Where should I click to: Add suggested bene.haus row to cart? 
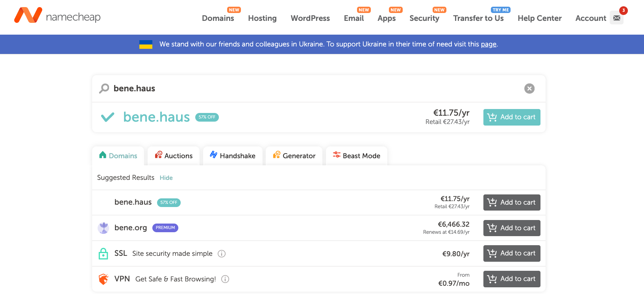click(512, 203)
